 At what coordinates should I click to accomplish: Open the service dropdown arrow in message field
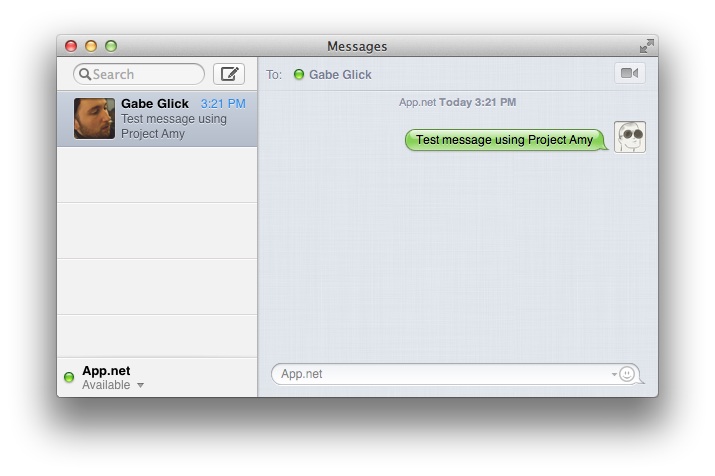coord(613,375)
